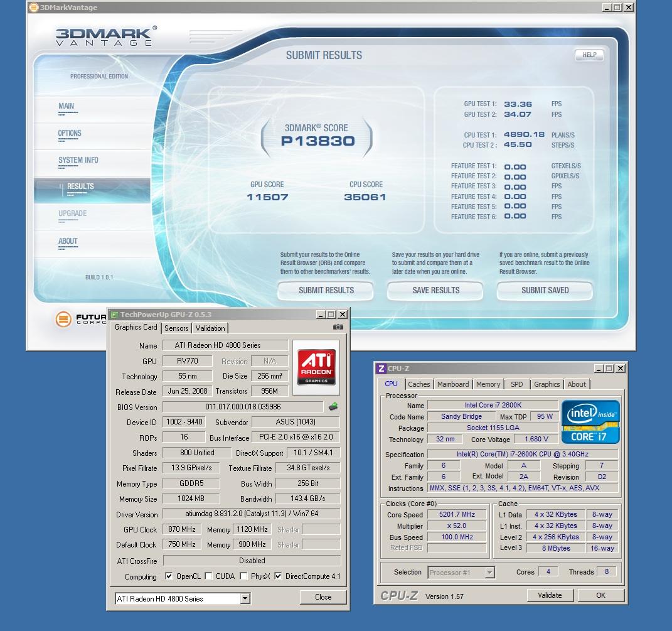Click the CPU score 35061 value
This screenshot has width=672, height=631.
365,197
